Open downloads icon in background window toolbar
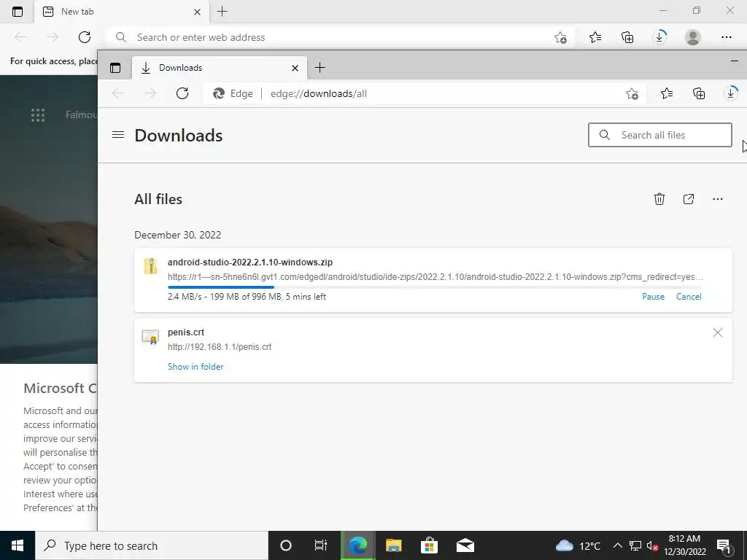The image size is (747, 560). coord(659,37)
